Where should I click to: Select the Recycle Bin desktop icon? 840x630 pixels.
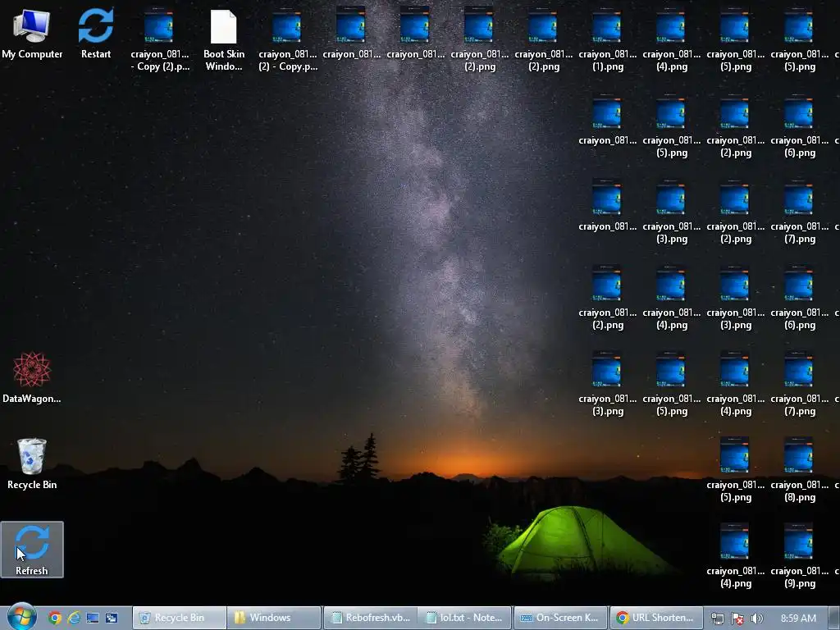[x=32, y=464]
